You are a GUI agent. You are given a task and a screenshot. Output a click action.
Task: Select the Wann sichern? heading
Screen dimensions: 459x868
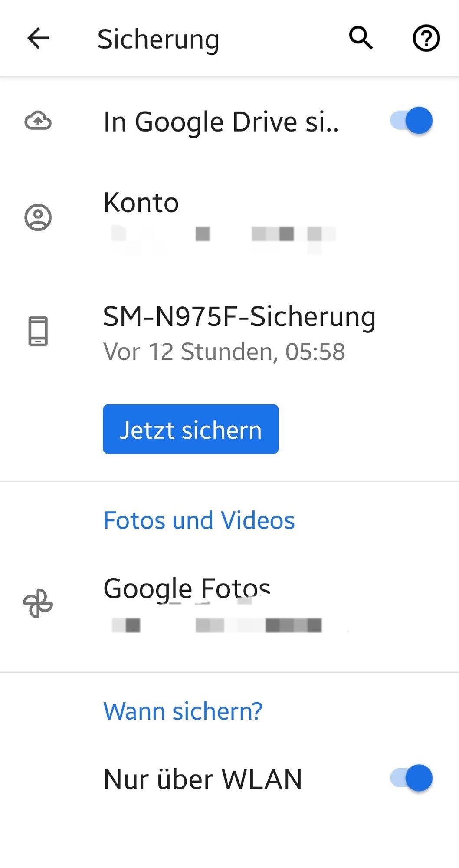[x=183, y=711]
